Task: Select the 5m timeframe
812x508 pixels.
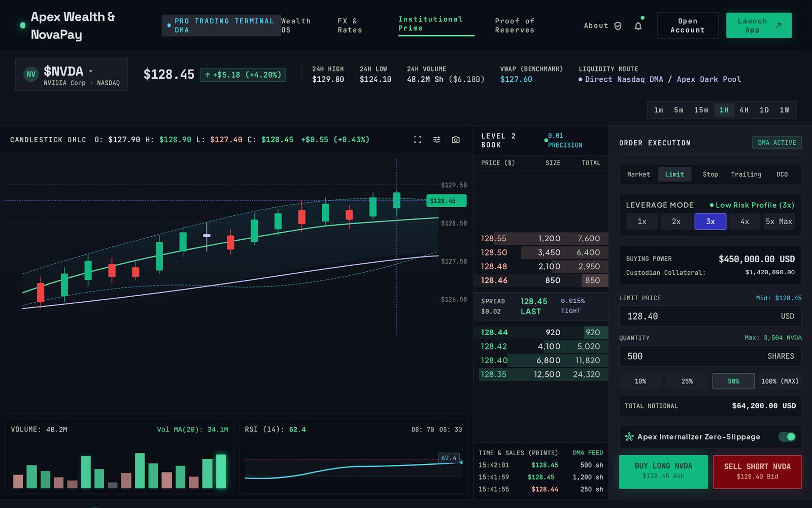Action: (679, 110)
